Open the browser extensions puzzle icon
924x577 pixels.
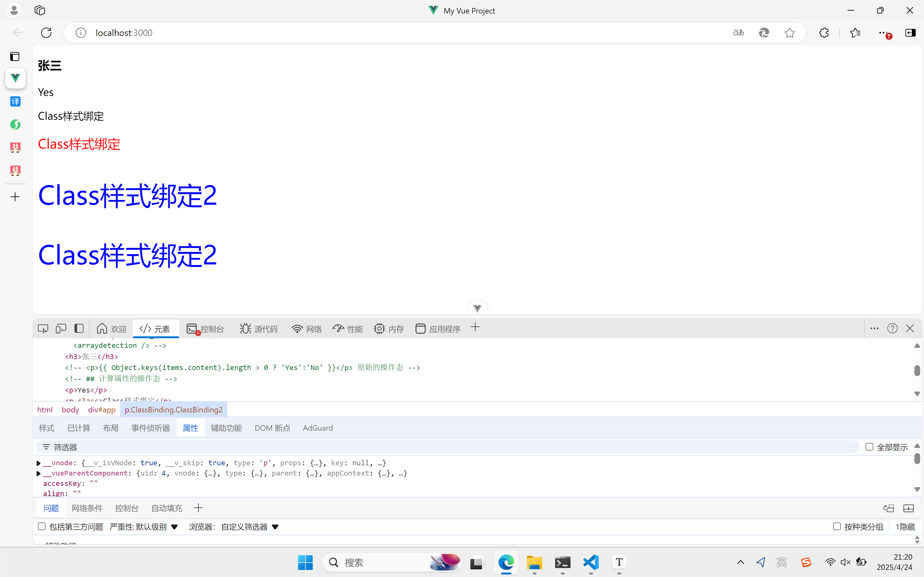point(824,33)
